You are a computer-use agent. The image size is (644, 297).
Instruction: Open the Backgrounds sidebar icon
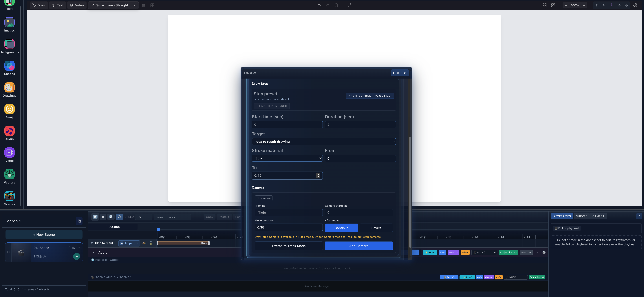10,44
